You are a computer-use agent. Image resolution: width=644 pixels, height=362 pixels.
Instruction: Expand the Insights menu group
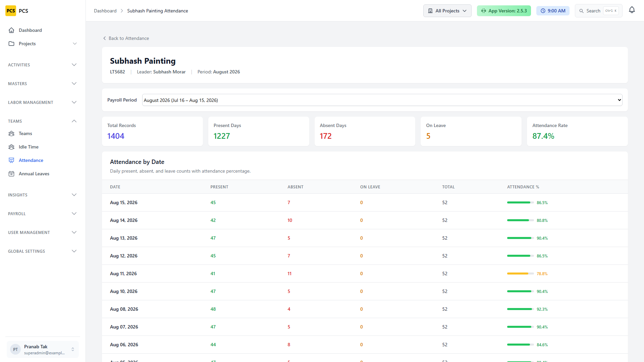(x=43, y=195)
